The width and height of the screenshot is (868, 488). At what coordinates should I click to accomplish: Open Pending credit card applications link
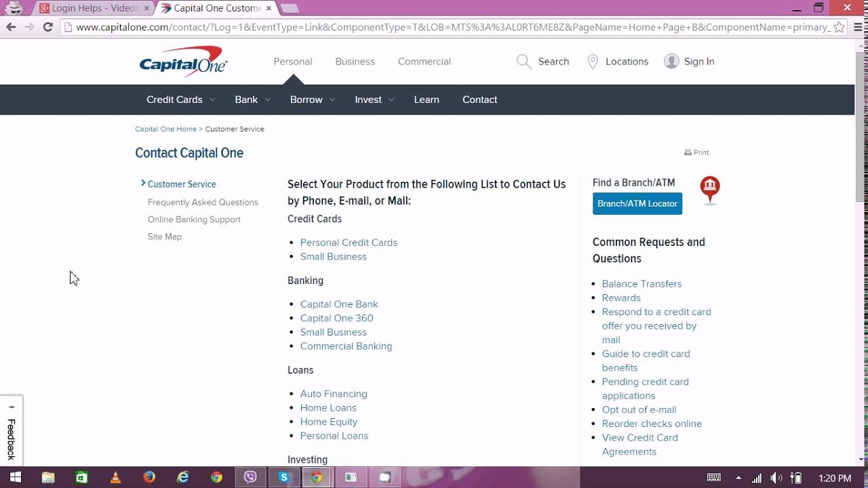[645, 388]
